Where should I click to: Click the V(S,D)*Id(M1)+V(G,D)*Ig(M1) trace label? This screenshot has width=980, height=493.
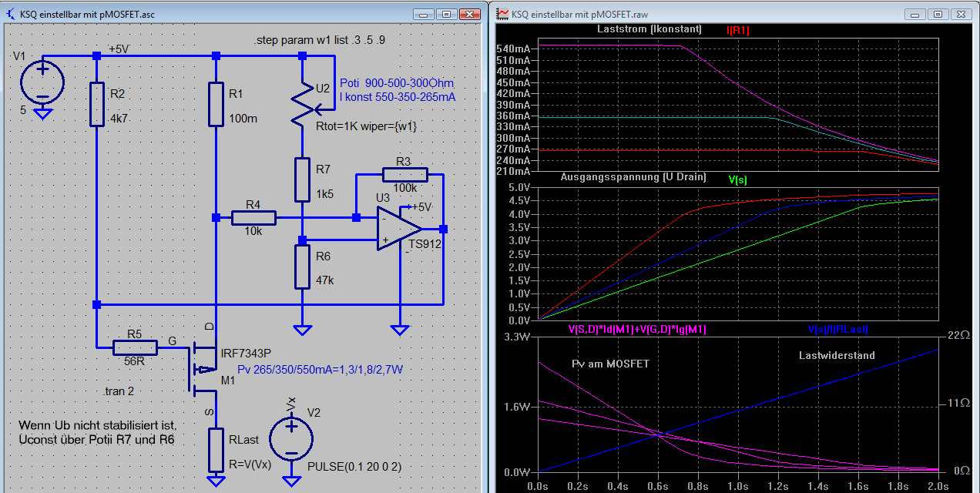(x=637, y=329)
